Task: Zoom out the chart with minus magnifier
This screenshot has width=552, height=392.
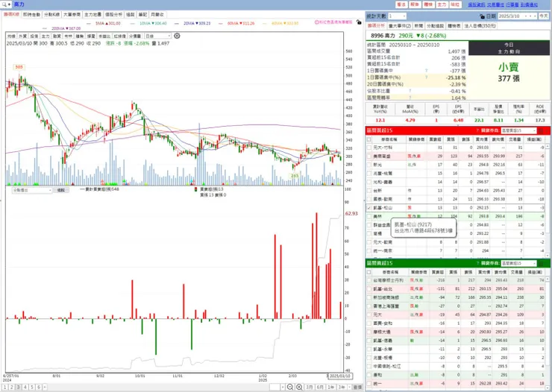Action: (x=290, y=387)
